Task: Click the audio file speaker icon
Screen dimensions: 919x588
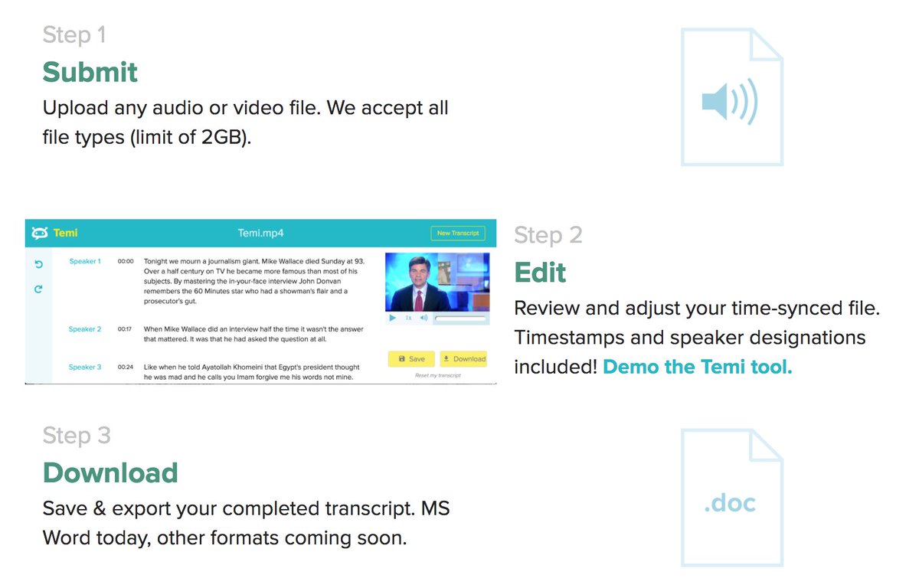Action: [731, 97]
